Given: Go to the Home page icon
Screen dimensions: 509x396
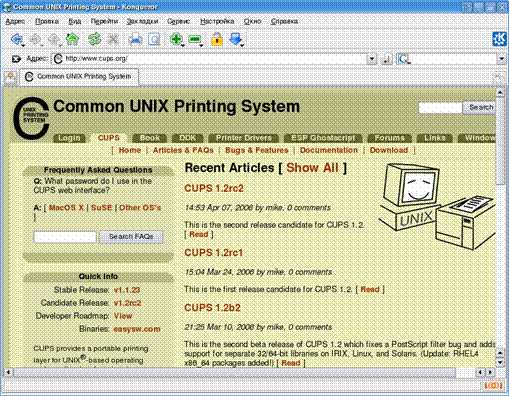Looking at the screenshot, I should click(x=72, y=39).
